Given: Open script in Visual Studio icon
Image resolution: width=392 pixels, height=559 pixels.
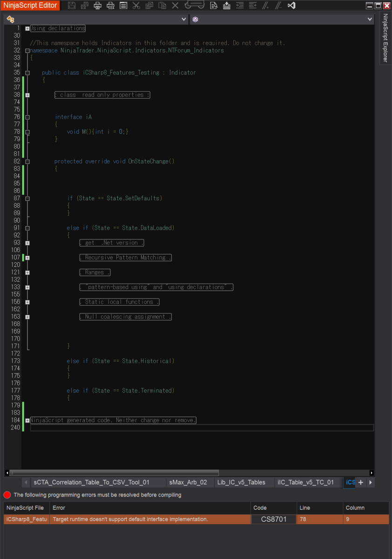Looking at the screenshot, I should click(291, 6).
